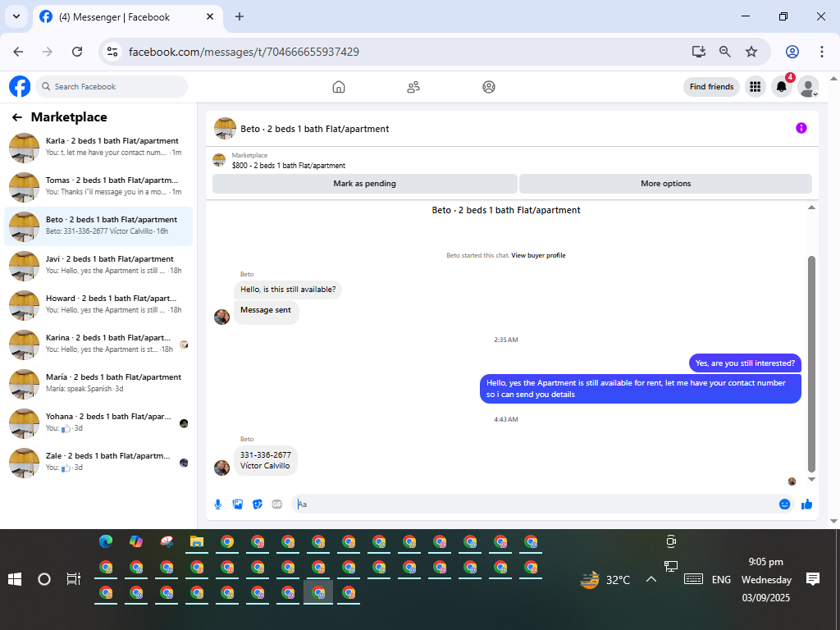The image size is (840, 630).
Task: Close the Messenger browser tab
Action: click(210, 16)
